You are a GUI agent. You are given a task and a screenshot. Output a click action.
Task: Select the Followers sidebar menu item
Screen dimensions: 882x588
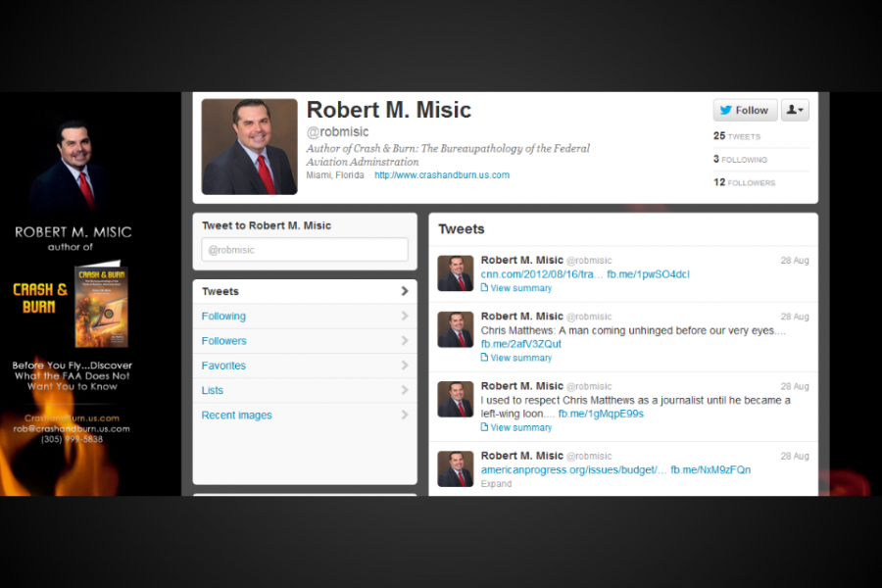click(305, 341)
